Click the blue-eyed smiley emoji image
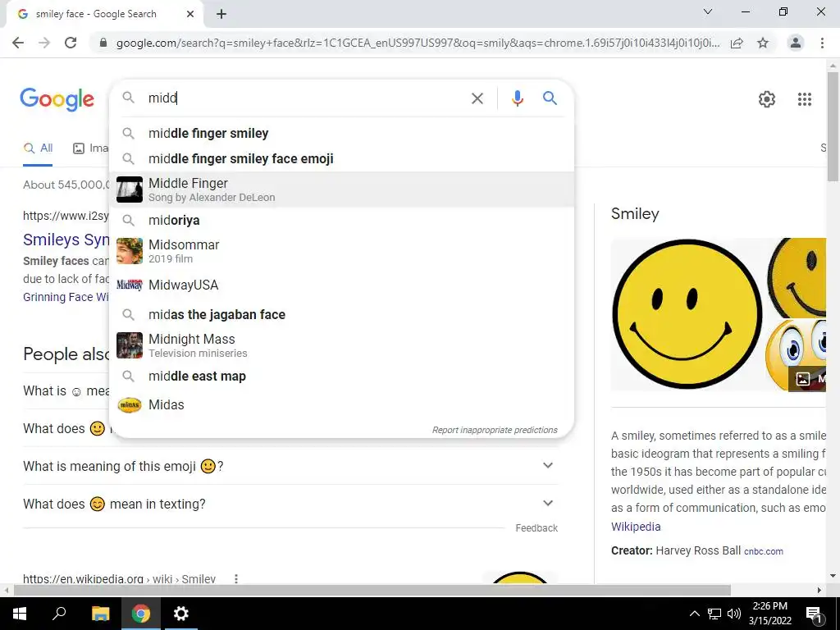This screenshot has width=840, height=630. click(x=796, y=354)
